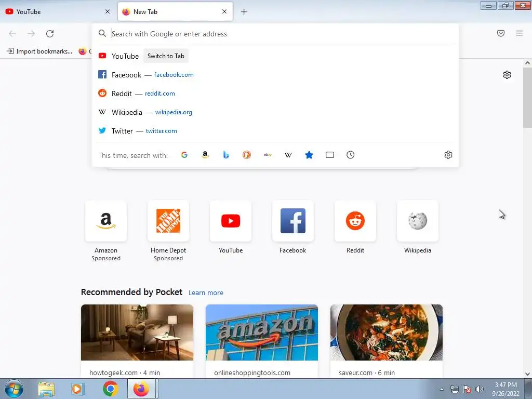Screen dimensions: 532x399
Task: Go back one page
Action: click(12, 34)
